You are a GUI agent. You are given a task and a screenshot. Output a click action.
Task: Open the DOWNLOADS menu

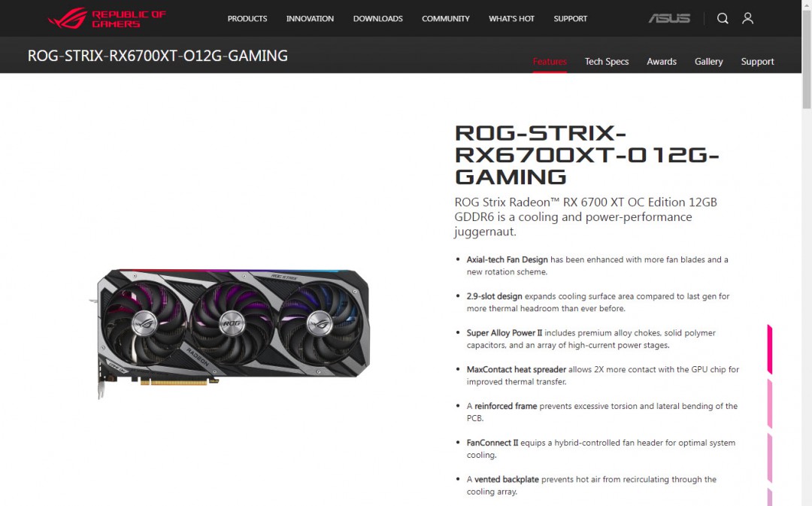(x=377, y=19)
